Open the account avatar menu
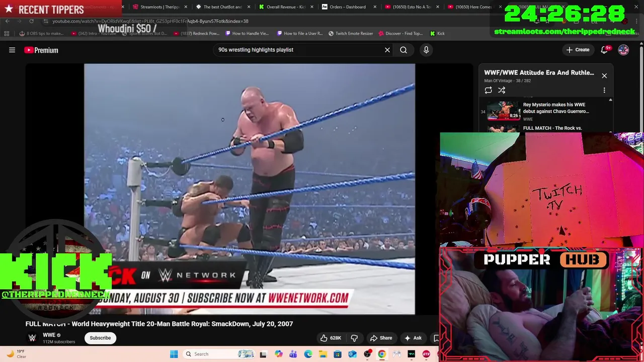Image resolution: width=644 pixels, height=362 pixels. 623,50
